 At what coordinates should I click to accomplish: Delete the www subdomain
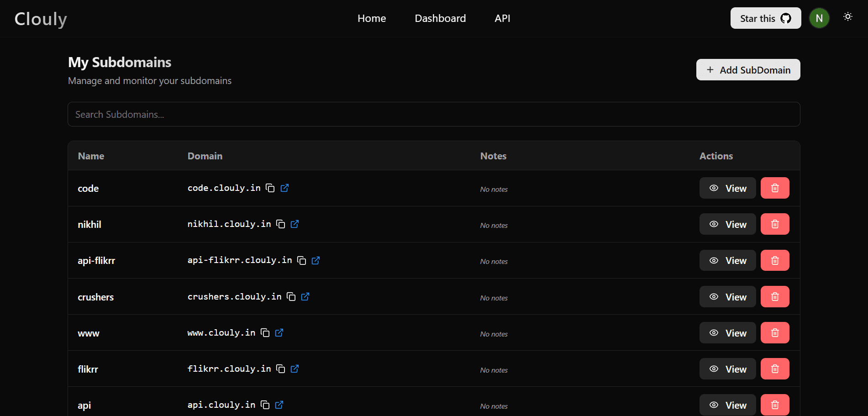click(x=775, y=333)
